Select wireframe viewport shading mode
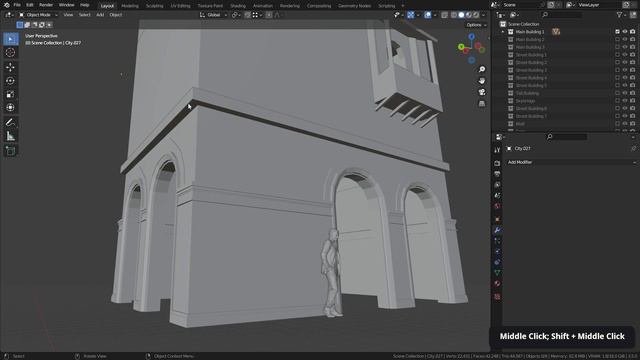The height and width of the screenshot is (360, 640). point(454,15)
